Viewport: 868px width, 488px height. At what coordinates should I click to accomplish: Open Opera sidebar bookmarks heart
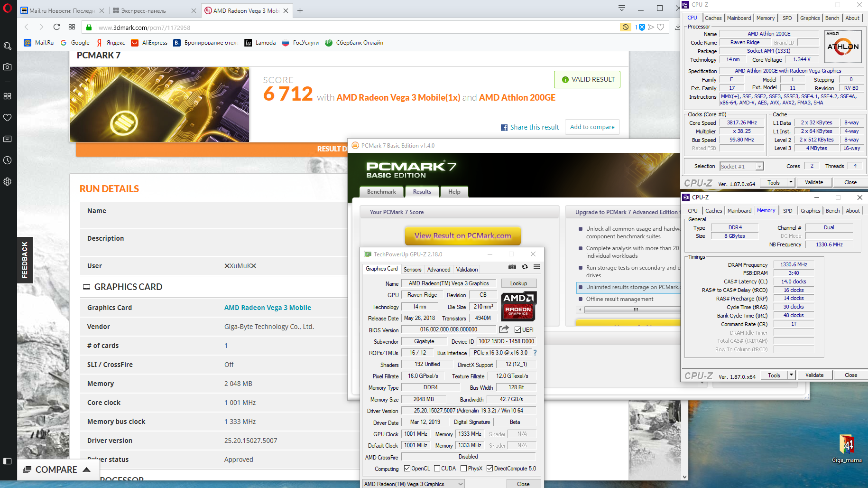8,117
